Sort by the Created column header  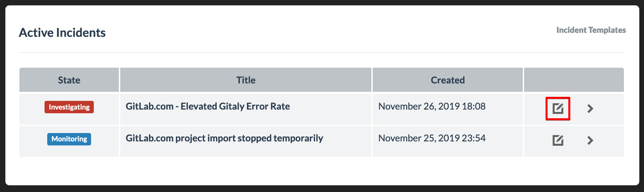[448, 80]
